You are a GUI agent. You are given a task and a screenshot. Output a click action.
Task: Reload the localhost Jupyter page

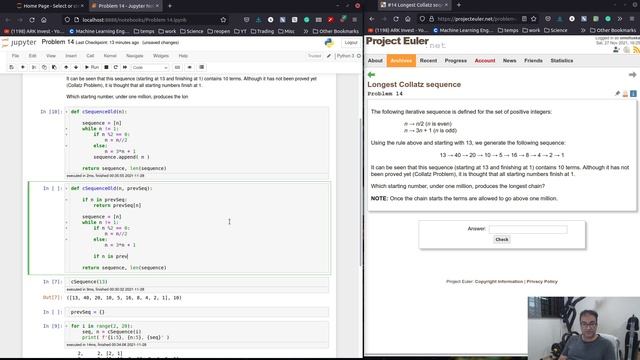click(32, 20)
